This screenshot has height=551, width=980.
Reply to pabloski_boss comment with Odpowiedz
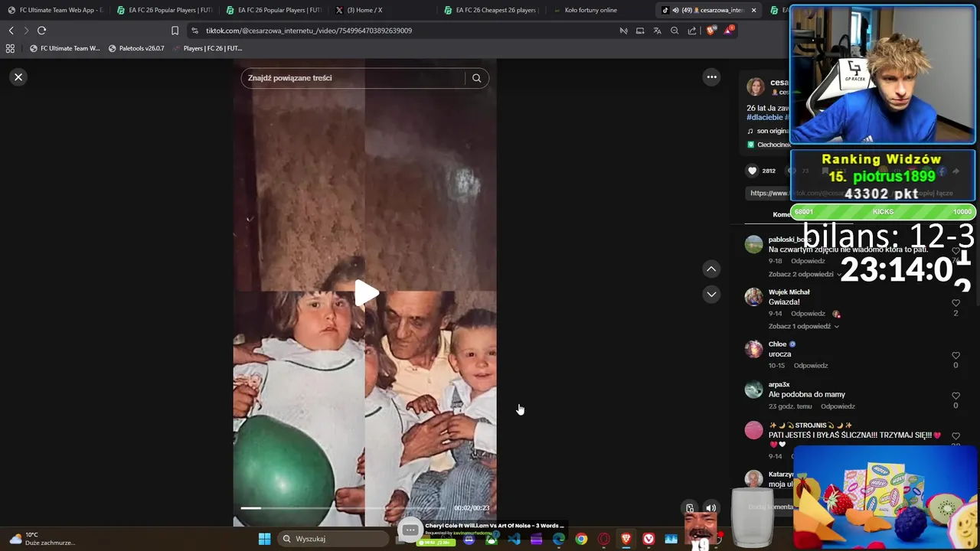click(808, 261)
